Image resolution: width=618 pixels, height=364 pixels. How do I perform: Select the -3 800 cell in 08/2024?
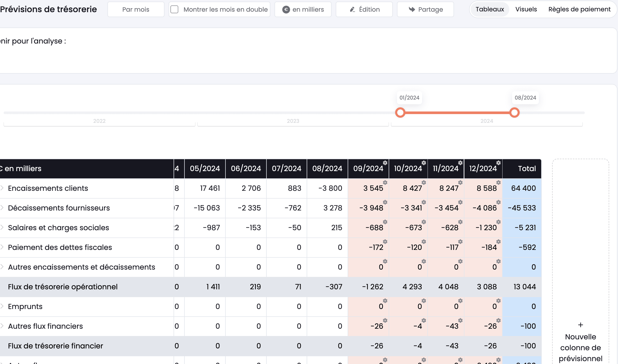pyautogui.click(x=327, y=188)
